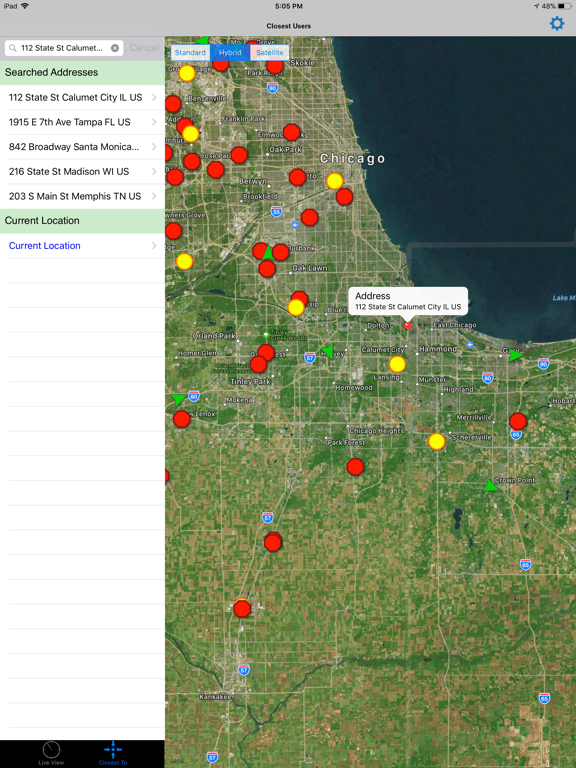
Task: Tap the Address callout bubble on map
Action: pos(408,301)
